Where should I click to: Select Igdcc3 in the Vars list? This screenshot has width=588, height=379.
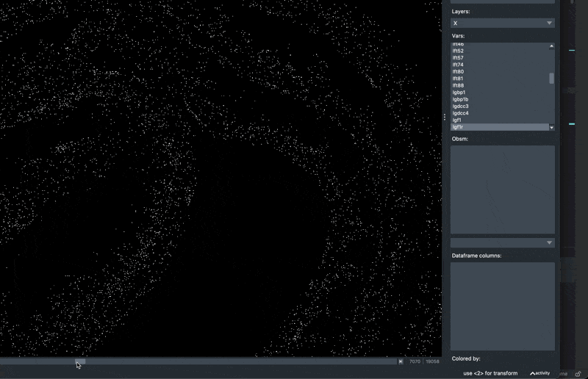tap(500, 107)
